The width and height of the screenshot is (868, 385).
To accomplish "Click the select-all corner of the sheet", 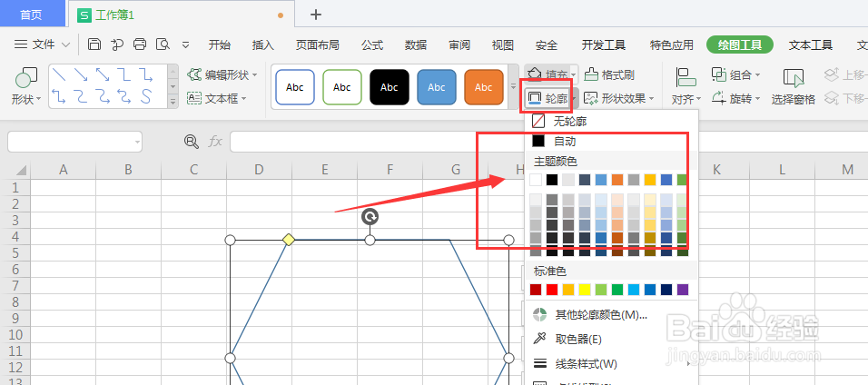I will tap(20, 171).
